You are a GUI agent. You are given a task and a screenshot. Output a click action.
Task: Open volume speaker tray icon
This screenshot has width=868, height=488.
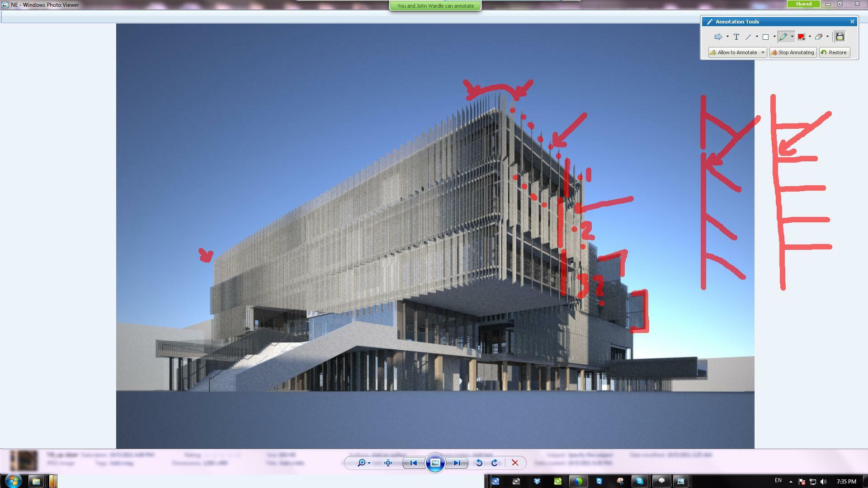point(823,482)
